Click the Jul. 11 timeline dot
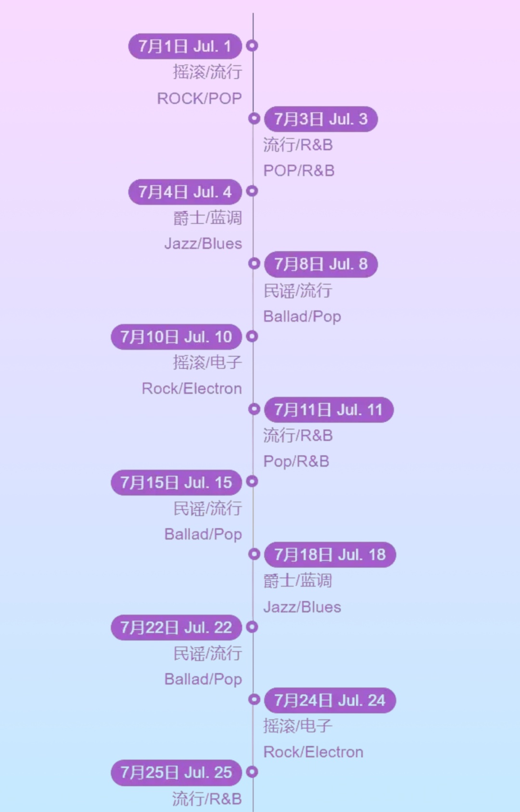Viewport: 520px width, 812px height. [x=254, y=409]
